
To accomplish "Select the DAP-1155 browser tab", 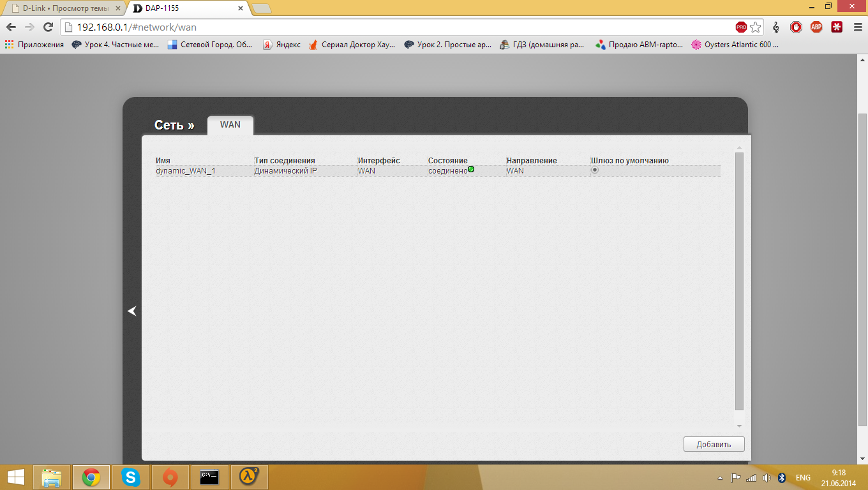I will (x=186, y=8).
